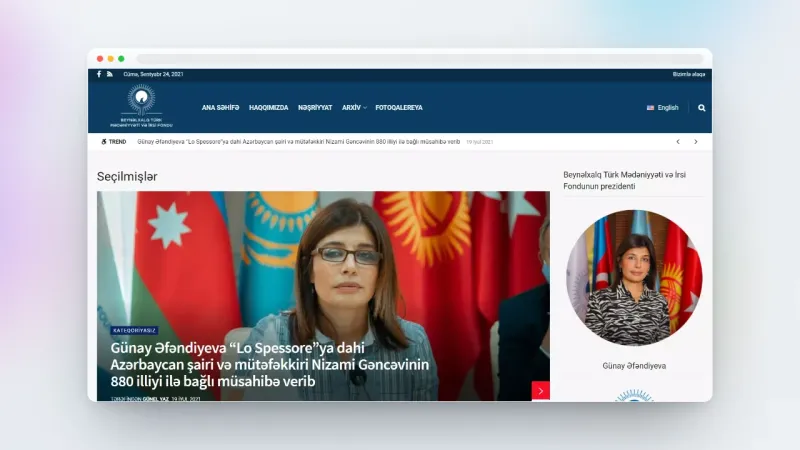This screenshot has width=800, height=450.
Task: Click the featured article author line
Action: 155,398
